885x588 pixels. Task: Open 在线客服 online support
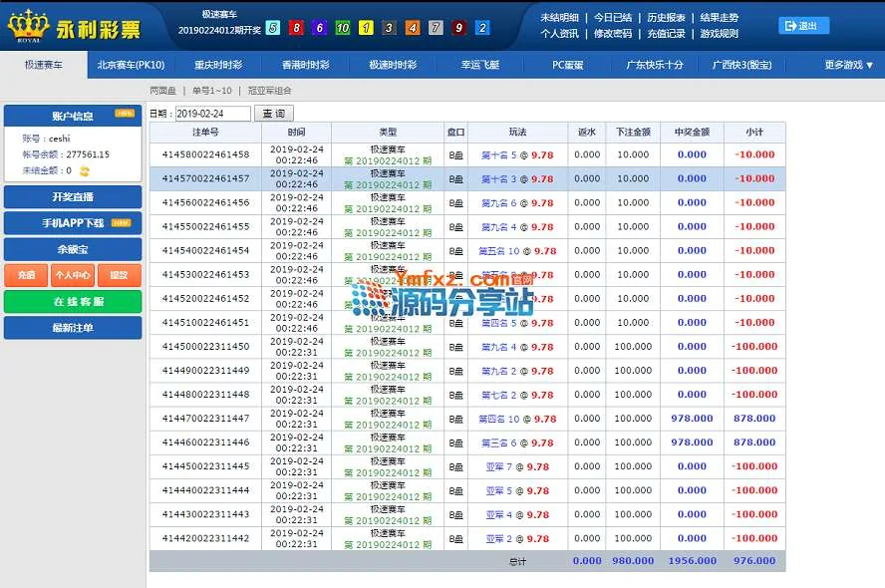click(x=73, y=301)
